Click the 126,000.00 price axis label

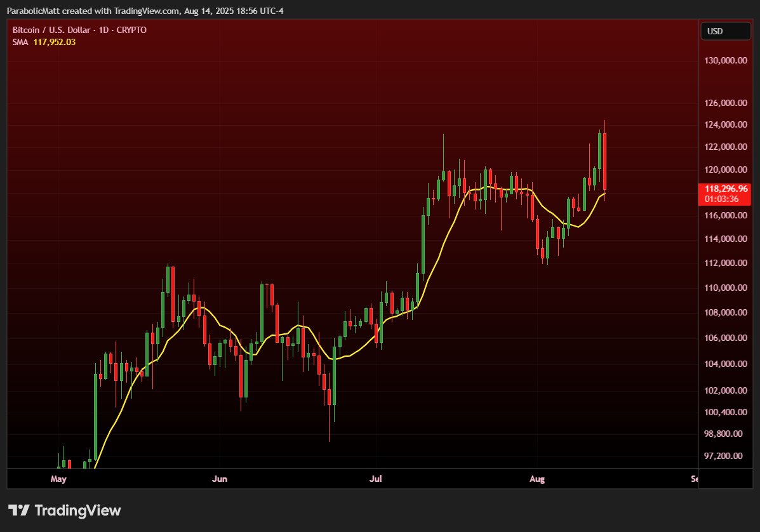(x=725, y=103)
